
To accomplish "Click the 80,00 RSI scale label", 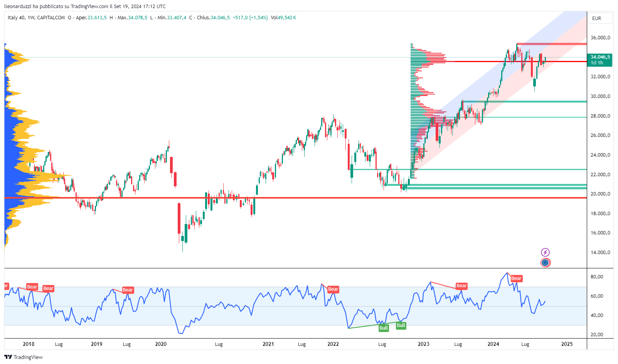I will (x=597, y=277).
